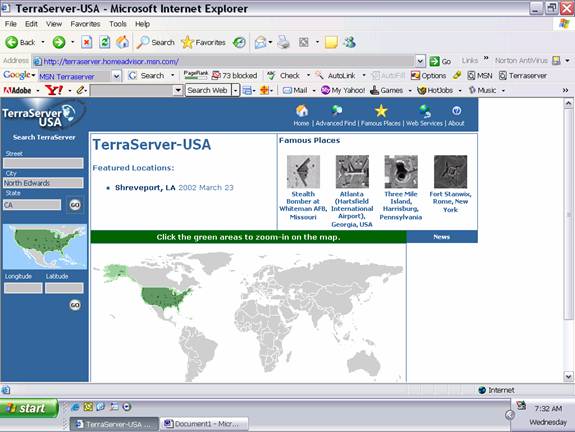Click the green Forward arrow button

click(59, 43)
